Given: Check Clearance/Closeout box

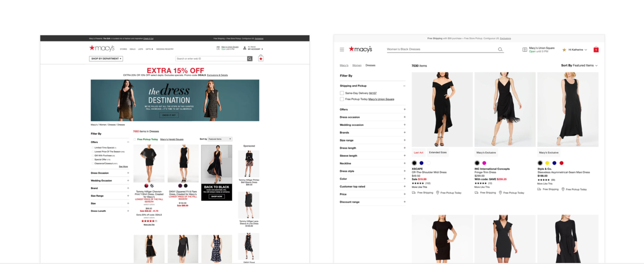Looking at the screenshot, I should click(93, 163).
